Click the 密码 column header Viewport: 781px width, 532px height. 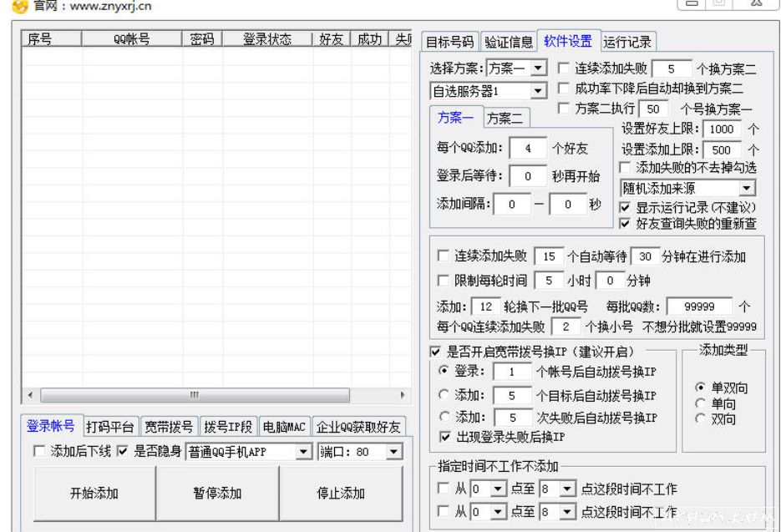click(202, 39)
